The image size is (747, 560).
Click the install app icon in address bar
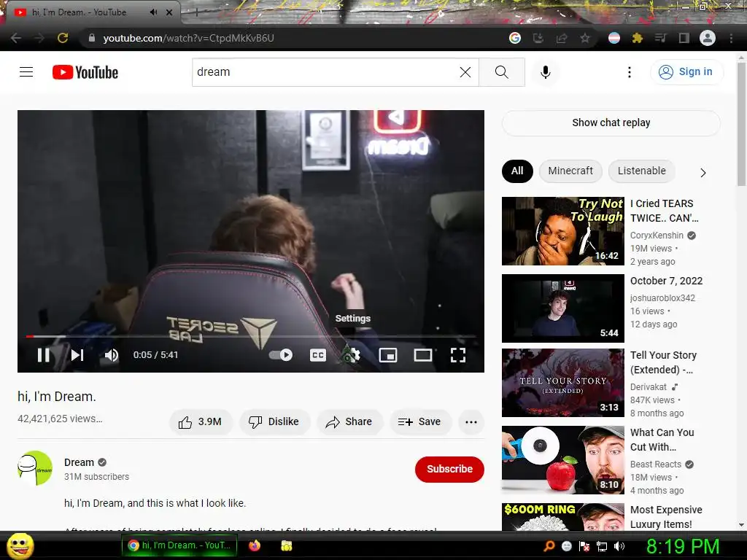click(538, 38)
